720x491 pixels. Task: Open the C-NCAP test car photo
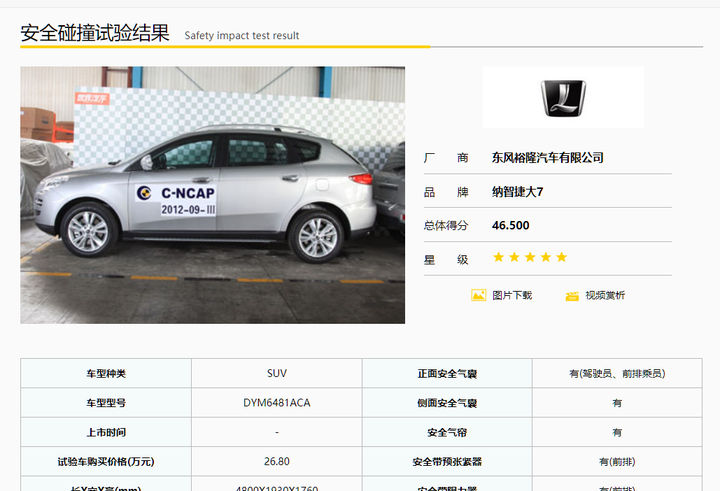pos(213,195)
